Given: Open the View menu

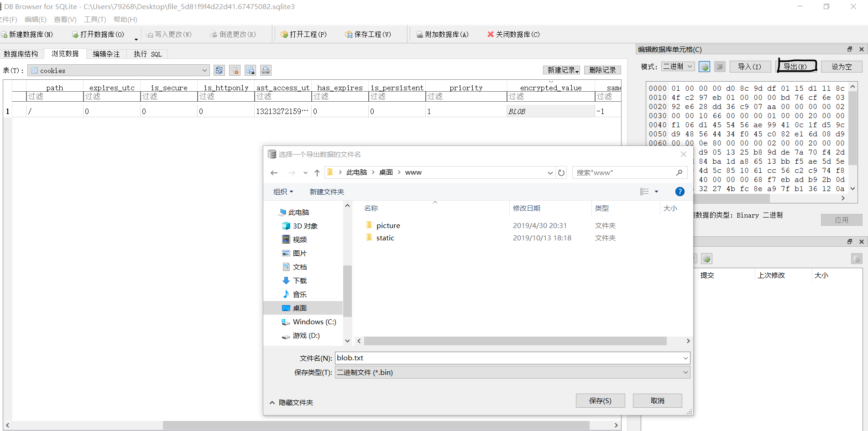Looking at the screenshot, I should coord(65,19).
